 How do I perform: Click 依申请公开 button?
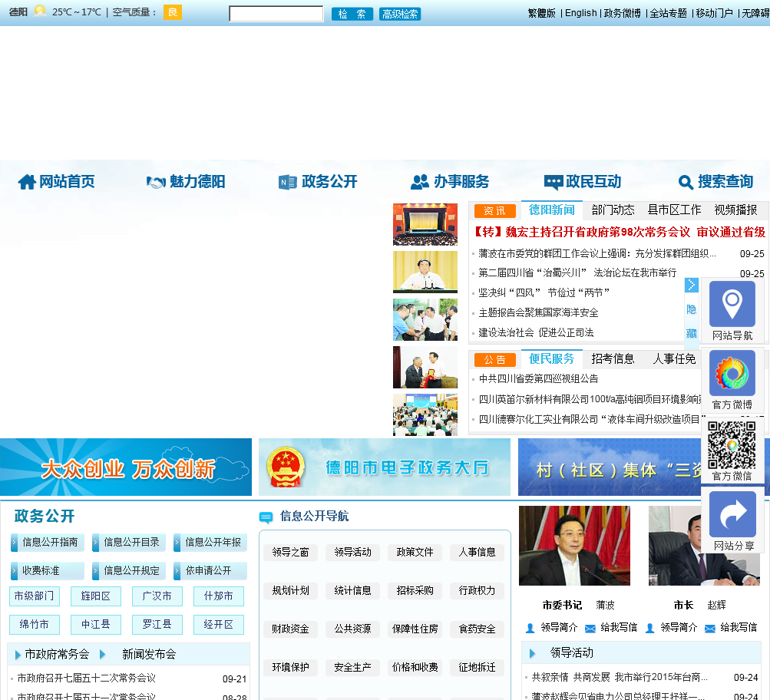[210, 571]
